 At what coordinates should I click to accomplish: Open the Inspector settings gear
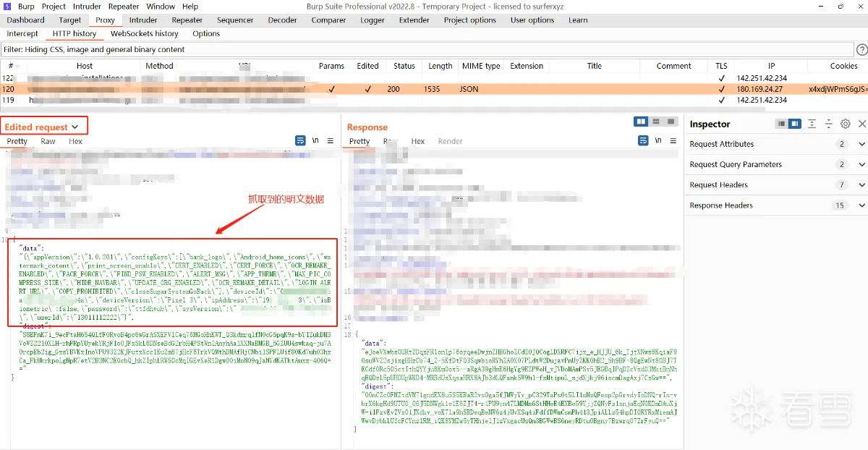(846, 124)
